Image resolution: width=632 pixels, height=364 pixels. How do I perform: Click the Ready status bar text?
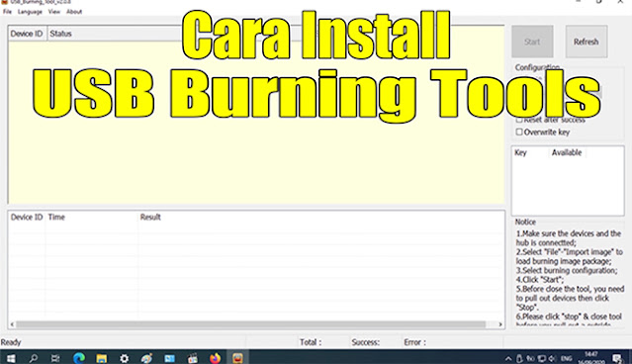(11, 342)
